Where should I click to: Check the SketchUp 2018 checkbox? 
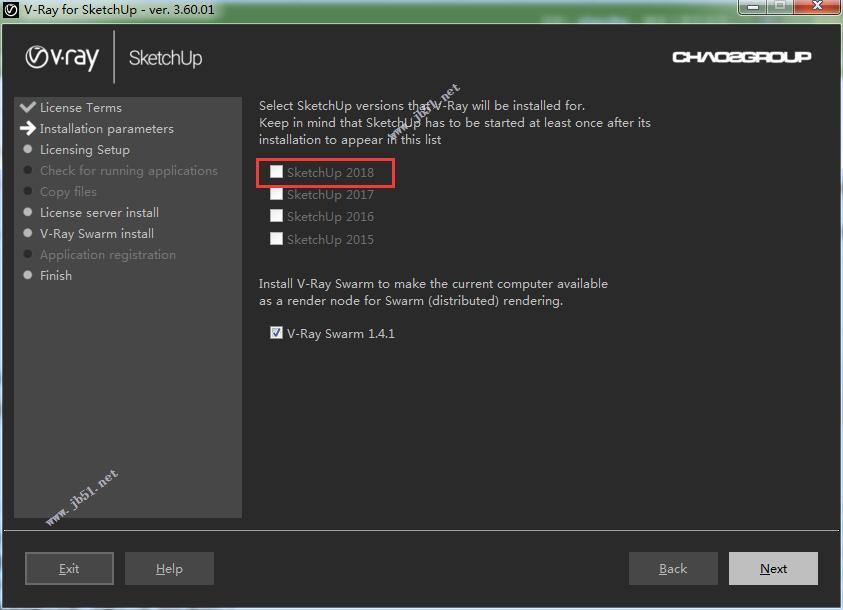[276, 171]
